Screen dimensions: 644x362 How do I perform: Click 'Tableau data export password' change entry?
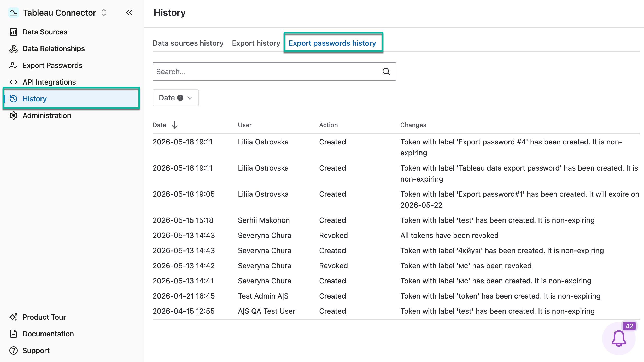coord(519,173)
